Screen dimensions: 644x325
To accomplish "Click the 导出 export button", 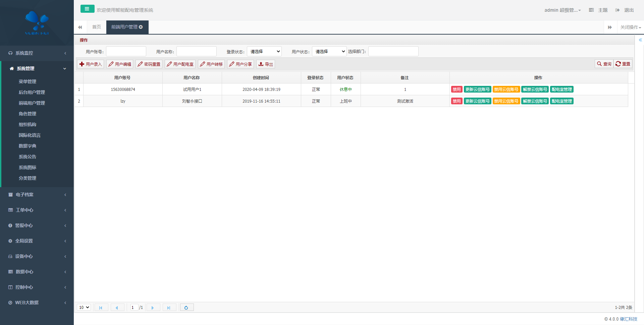I will click(266, 64).
